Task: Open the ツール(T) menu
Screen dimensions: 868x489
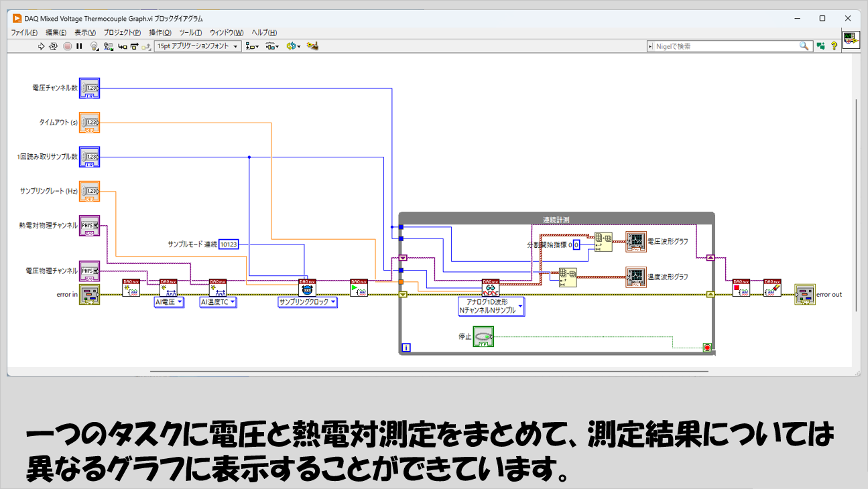Action: (x=191, y=32)
